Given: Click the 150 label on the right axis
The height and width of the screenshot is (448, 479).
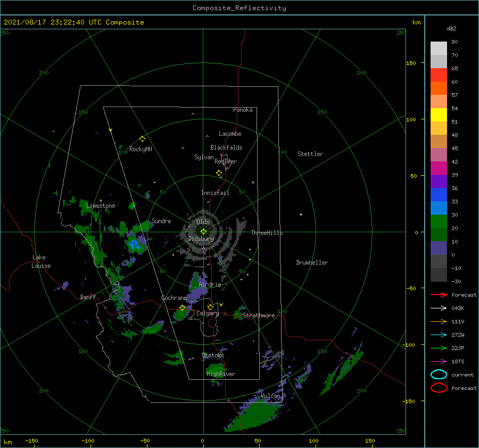Looking at the screenshot, I should pos(411,63).
